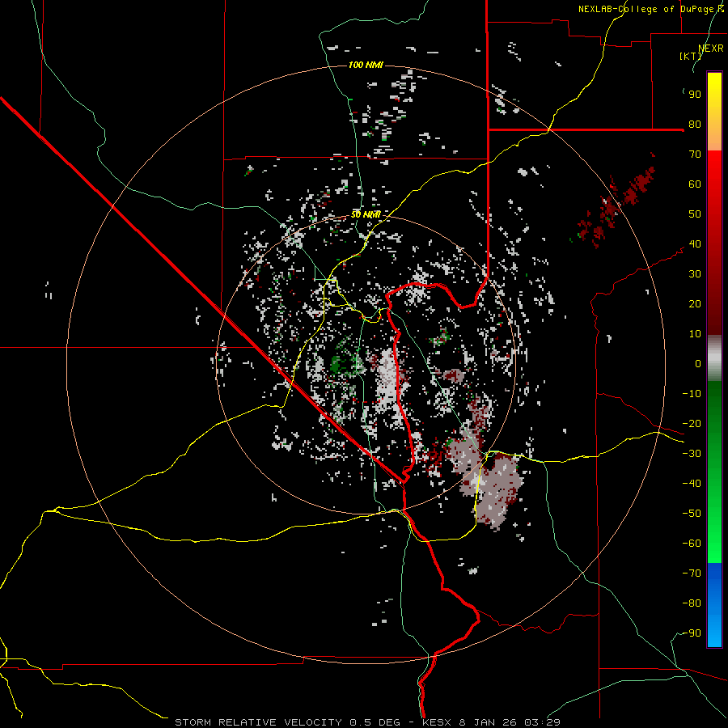The width and height of the screenshot is (728, 728).
Task: Click the -60 value on velocity scale
Action: [692, 544]
